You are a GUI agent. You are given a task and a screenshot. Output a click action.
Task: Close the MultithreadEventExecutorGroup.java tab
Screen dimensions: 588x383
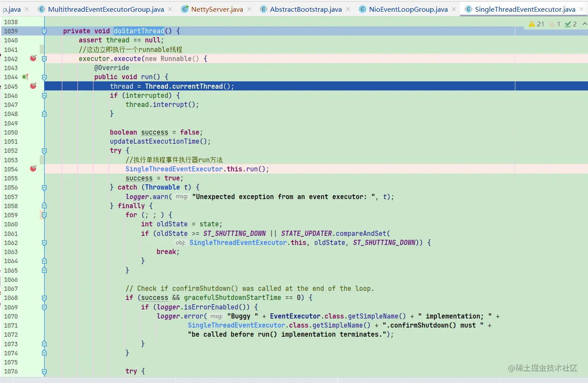170,9
